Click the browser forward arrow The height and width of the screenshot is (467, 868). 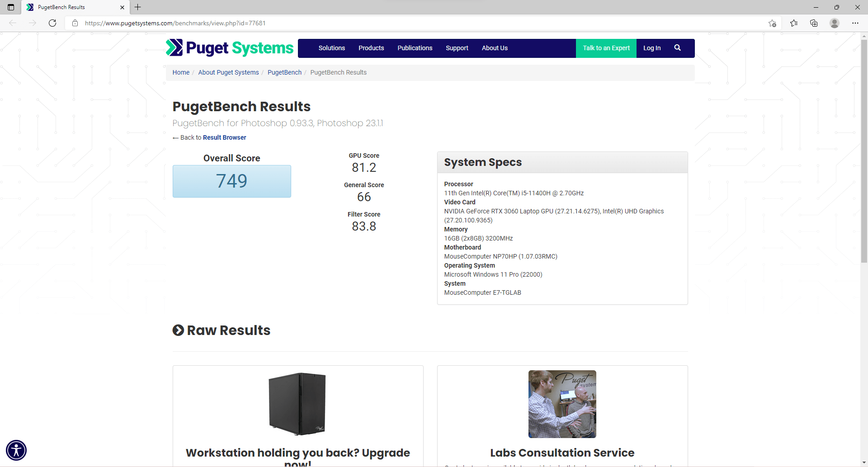tap(33, 23)
